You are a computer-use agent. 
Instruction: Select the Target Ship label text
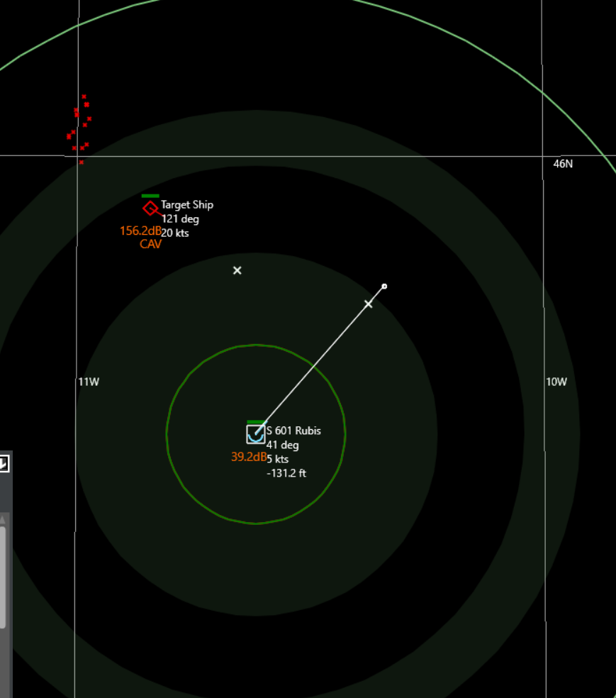point(186,204)
